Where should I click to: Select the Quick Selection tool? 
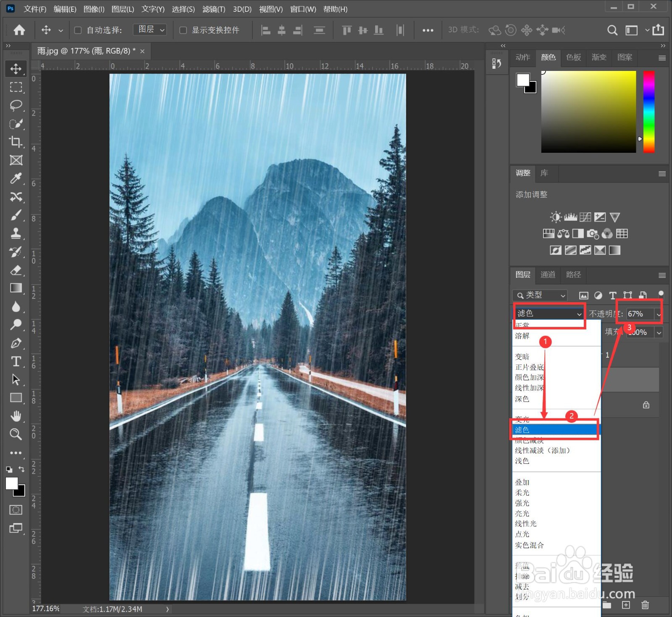tap(16, 123)
